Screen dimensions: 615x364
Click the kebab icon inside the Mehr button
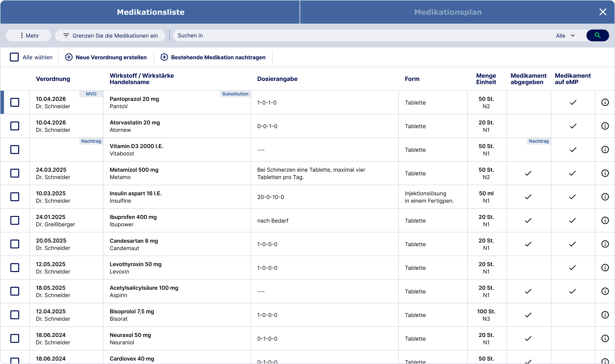(x=22, y=35)
